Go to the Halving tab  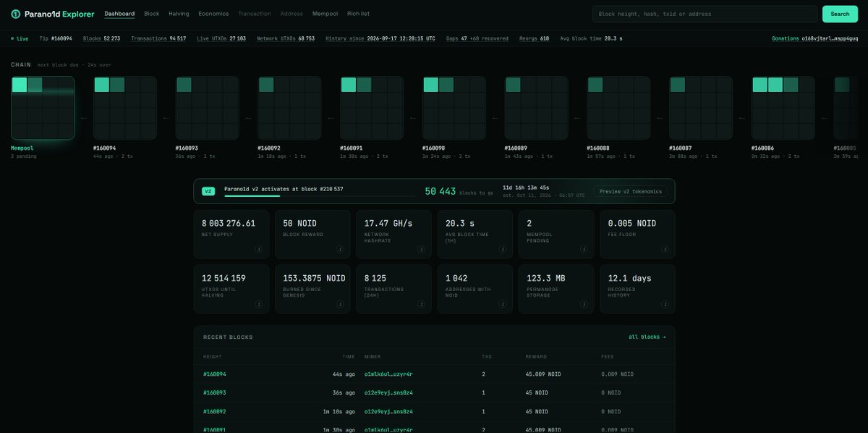click(179, 14)
